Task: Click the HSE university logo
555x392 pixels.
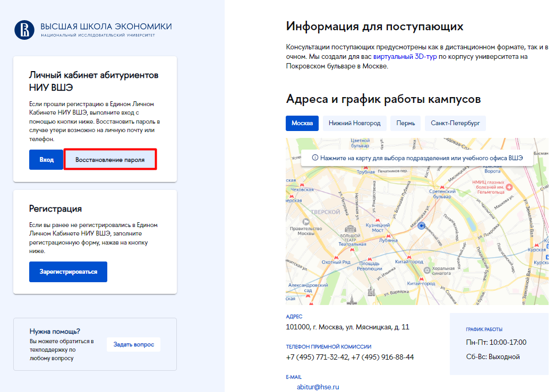Action: (x=24, y=30)
